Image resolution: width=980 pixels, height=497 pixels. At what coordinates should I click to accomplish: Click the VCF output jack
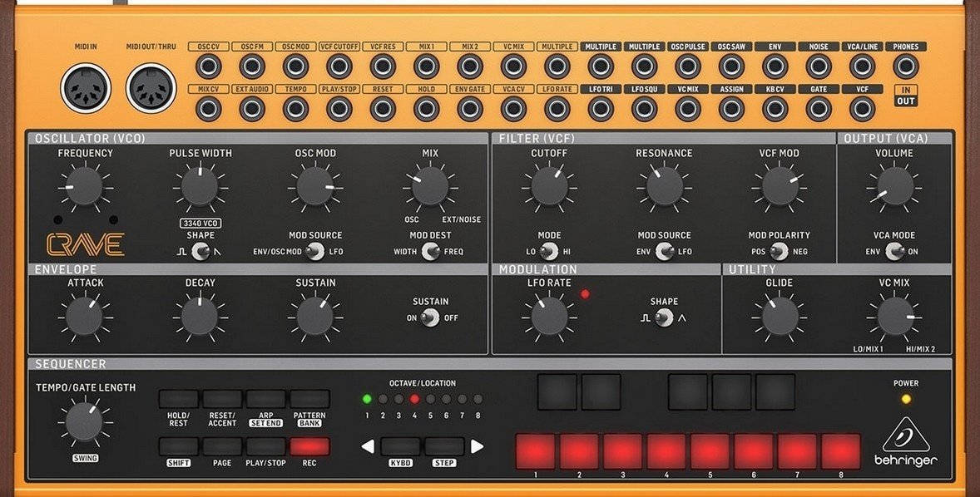(862, 109)
